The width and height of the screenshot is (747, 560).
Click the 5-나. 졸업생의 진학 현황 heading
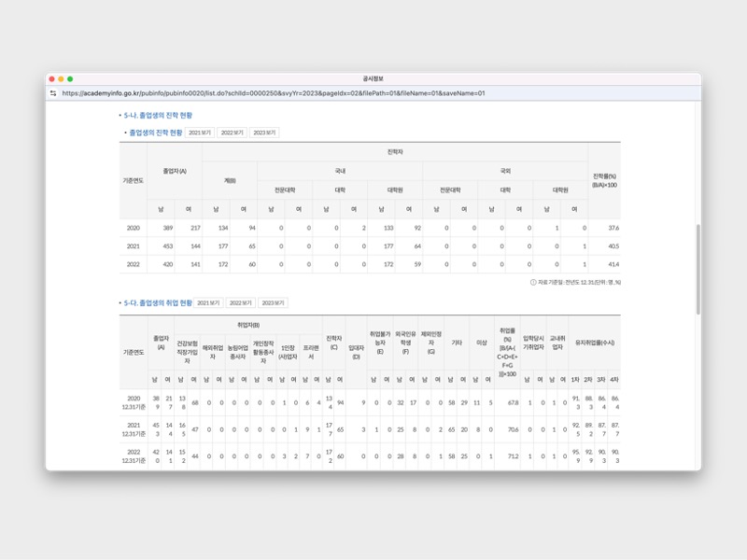[158, 115]
